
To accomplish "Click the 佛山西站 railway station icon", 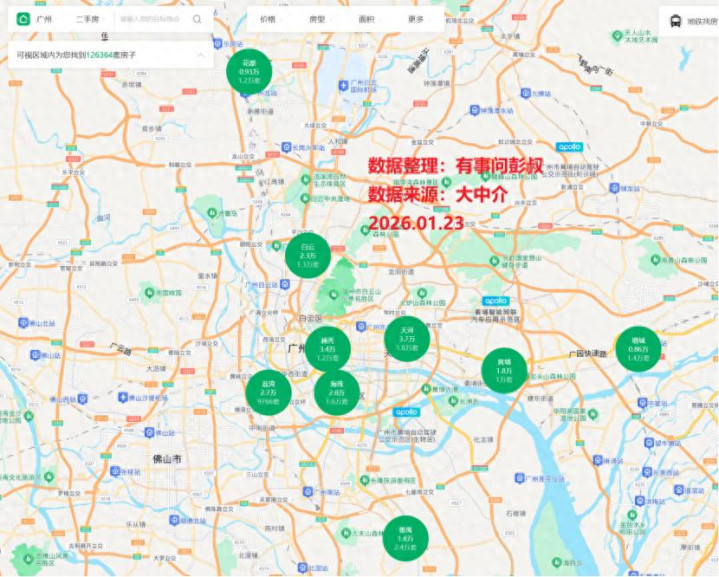I will point(82,399).
